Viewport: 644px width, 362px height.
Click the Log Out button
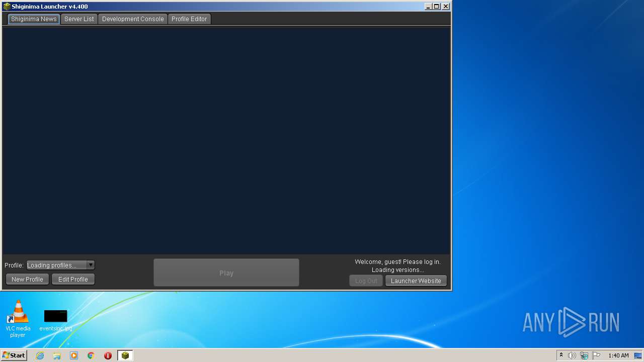pos(366,281)
